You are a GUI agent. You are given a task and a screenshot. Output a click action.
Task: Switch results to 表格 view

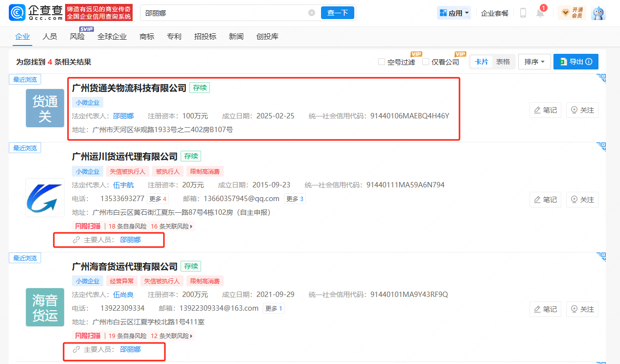[503, 61]
